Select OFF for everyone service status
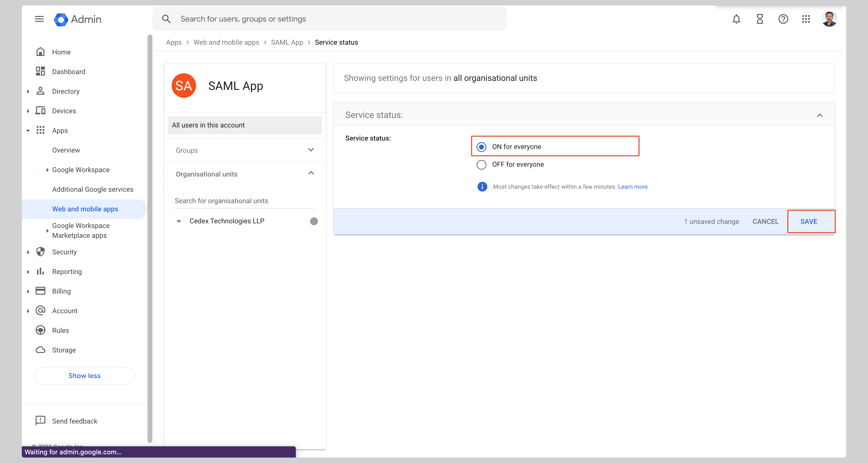Screen dimensions: 868x463 (x=481, y=165)
